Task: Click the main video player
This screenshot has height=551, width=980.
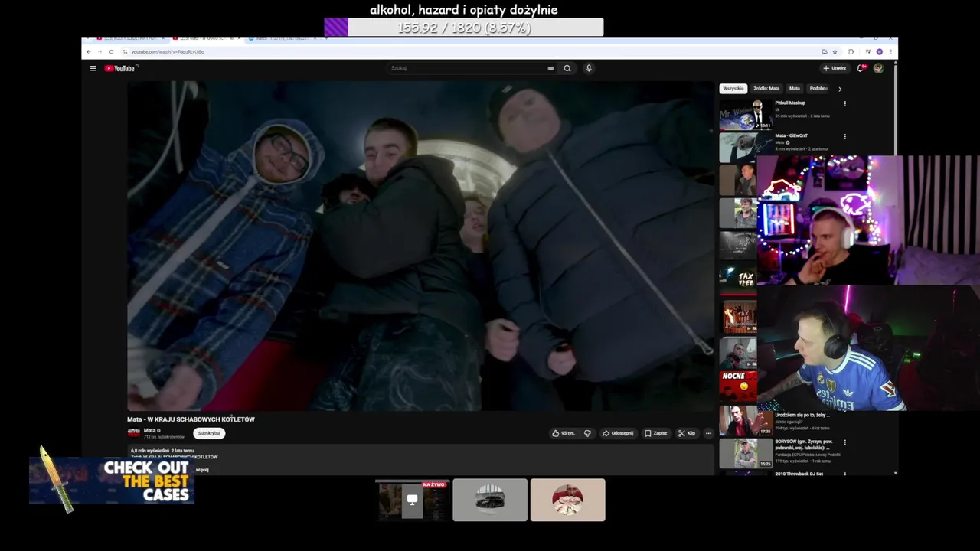Action: (420, 246)
